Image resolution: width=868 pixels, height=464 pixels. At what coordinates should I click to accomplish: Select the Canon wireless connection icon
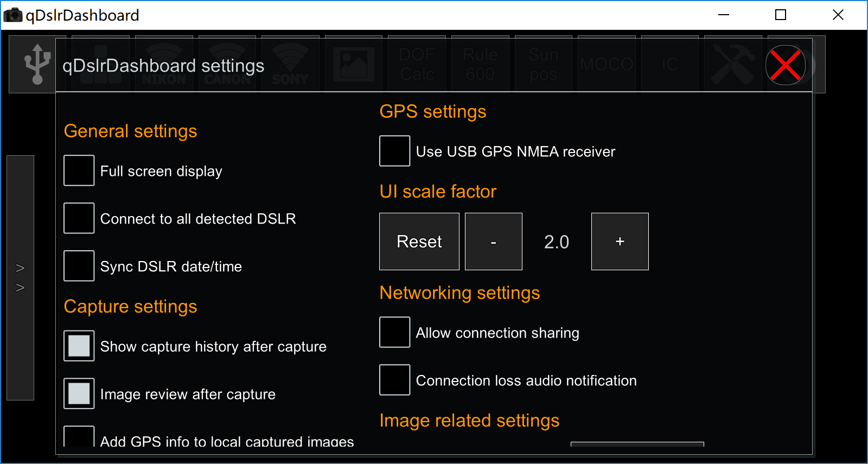[x=227, y=64]
